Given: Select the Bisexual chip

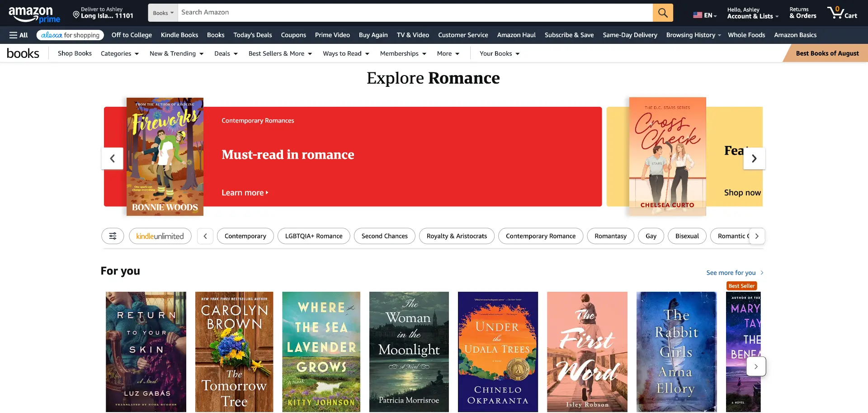Looking at the screenshot, I should pyautogui.click(x=687, y=236).
